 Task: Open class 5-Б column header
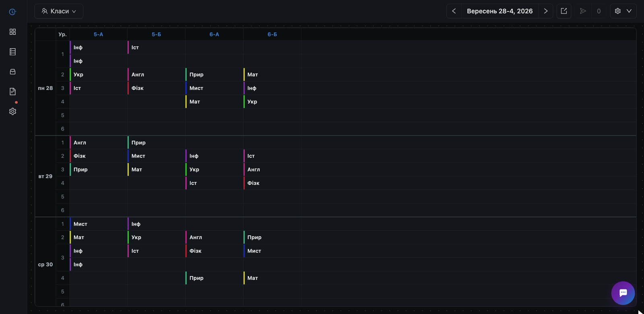point(156,35)
